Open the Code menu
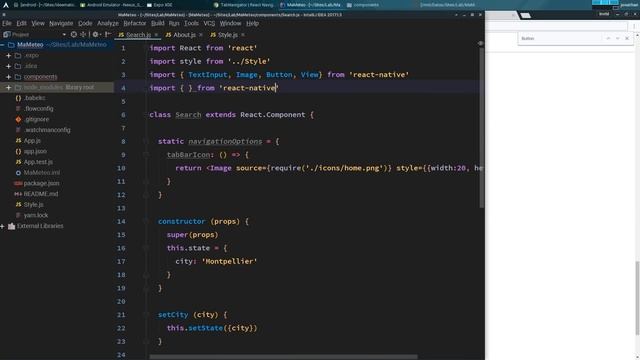 [x=85, y=23]
